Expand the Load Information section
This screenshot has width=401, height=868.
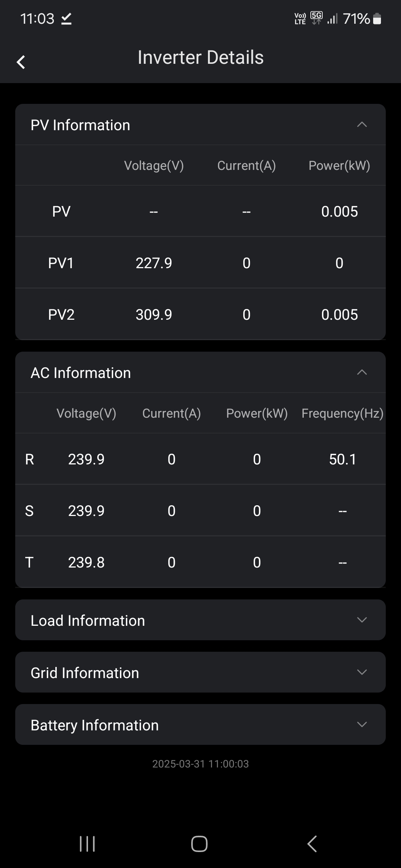coord(200,620)
